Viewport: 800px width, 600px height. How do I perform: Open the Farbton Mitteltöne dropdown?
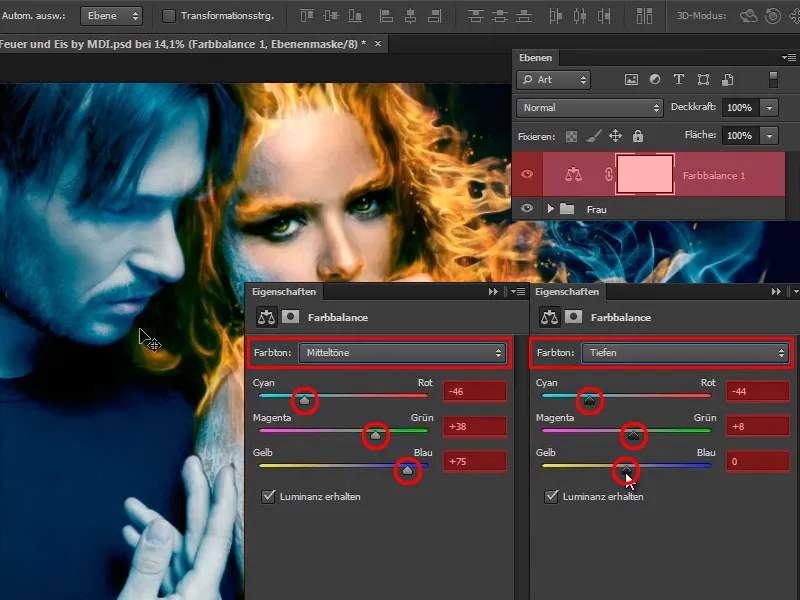pyautogui.click(x=402, y=353)
